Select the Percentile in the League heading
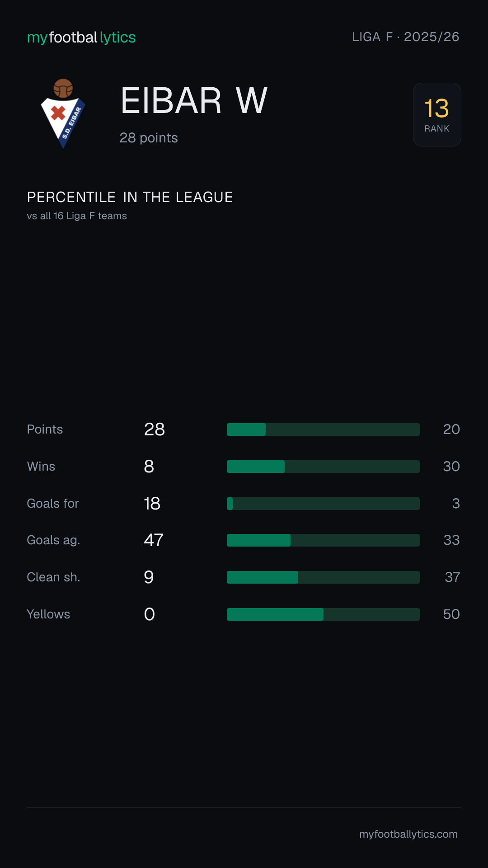 point(130,197)
